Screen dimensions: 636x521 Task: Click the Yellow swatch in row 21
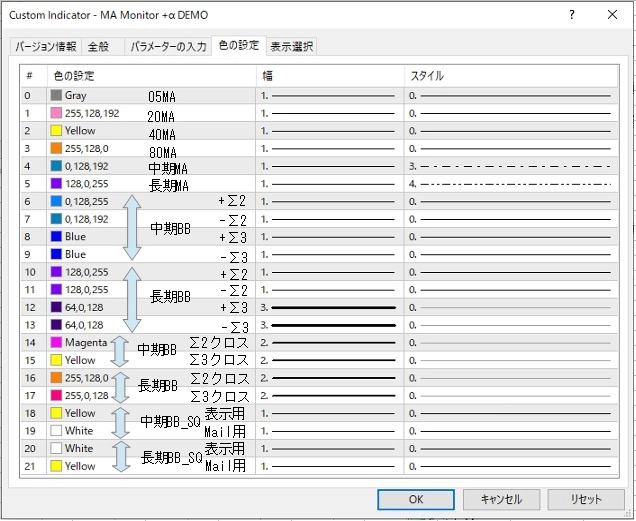tap(56, 466)
